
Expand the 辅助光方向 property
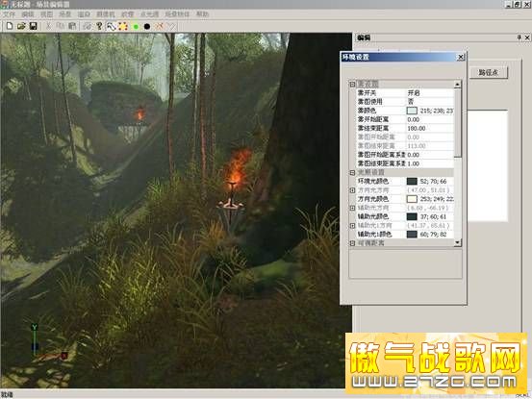(352, 208)
